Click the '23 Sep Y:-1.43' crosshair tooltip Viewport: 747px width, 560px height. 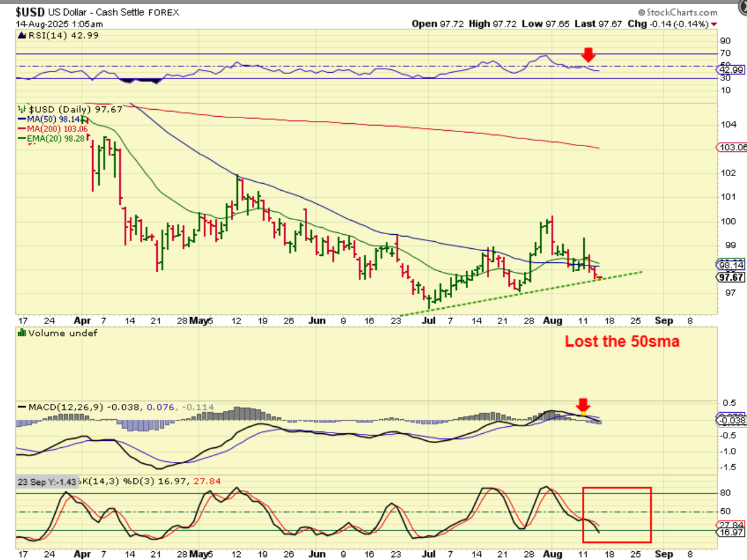47,481
